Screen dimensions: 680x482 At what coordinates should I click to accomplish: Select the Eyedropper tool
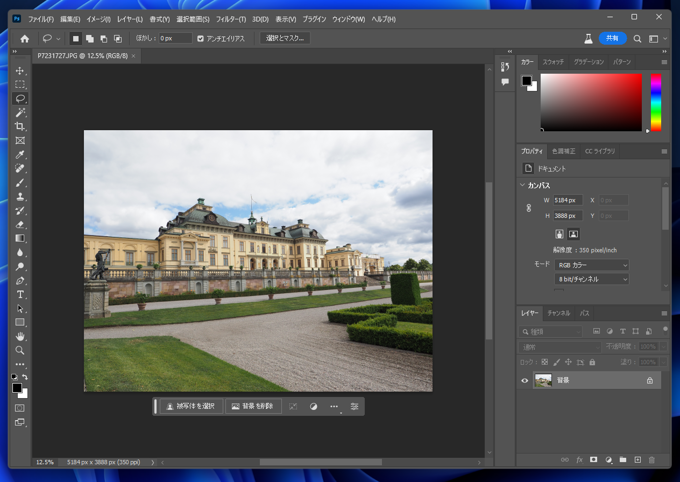20,155
